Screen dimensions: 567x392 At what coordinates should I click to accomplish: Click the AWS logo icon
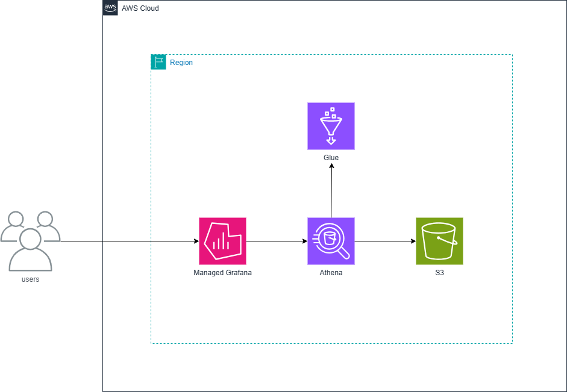click(x=110, y=8)
